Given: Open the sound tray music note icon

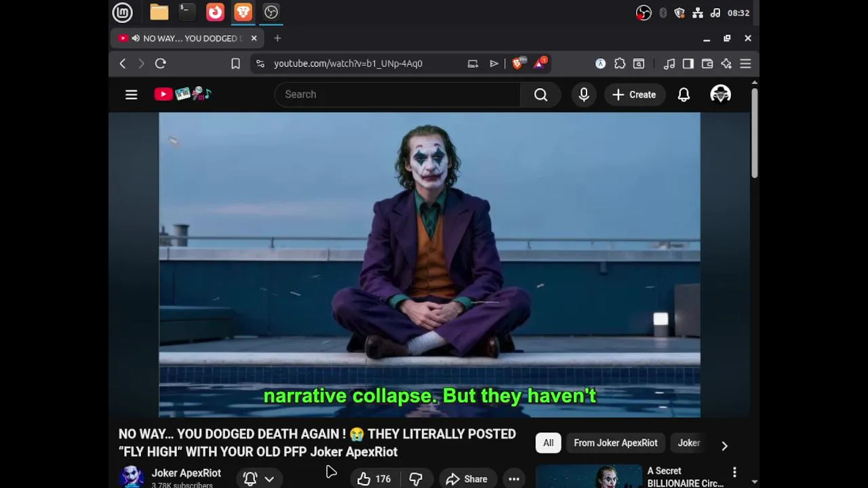Looking at the screenshot, I should point(715,13).
